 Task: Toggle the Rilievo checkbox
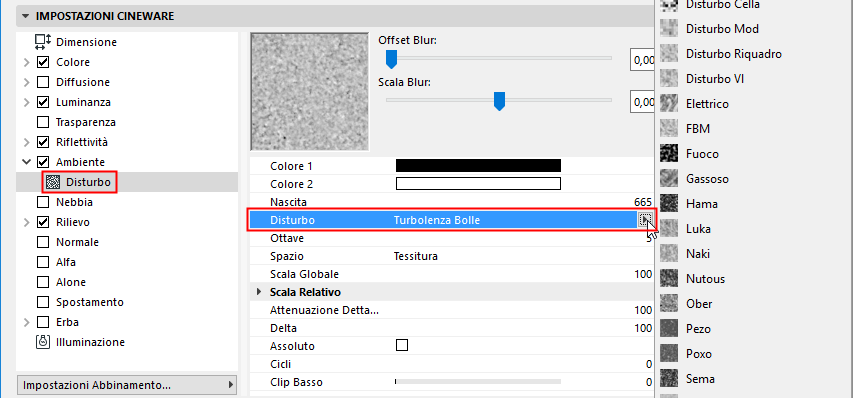coord(43,222)
